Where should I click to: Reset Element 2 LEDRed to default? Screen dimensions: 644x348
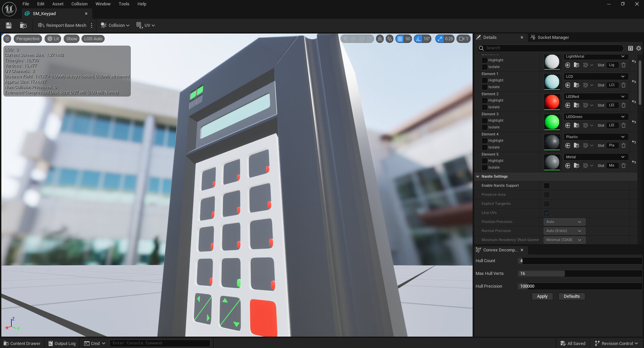click(634, 102)
